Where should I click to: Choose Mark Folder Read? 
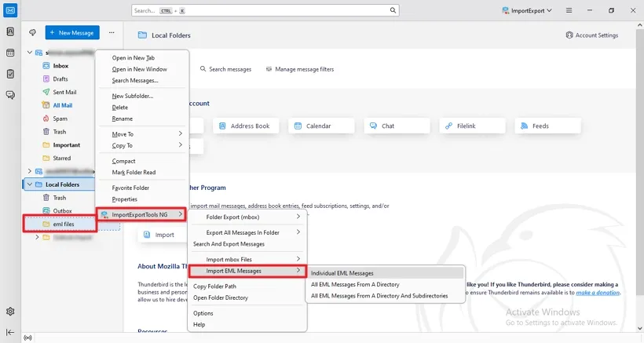[142, 173]
